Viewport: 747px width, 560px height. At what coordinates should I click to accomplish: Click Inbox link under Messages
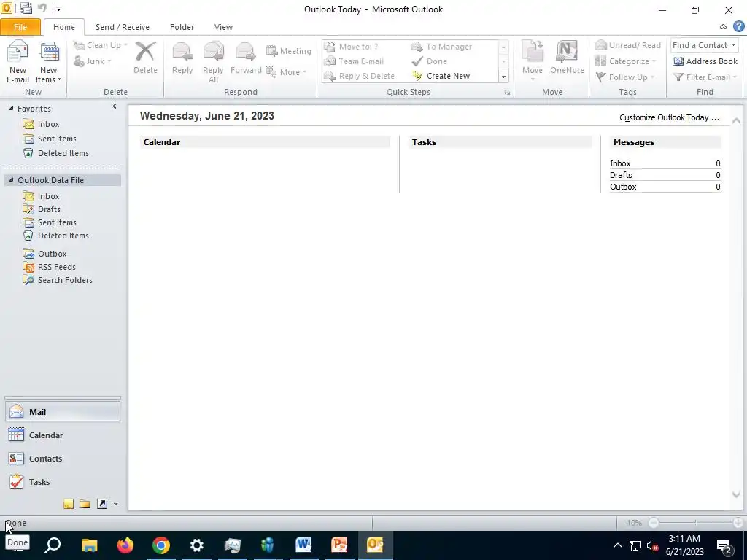pyautogui.click(x=620, y=163)
